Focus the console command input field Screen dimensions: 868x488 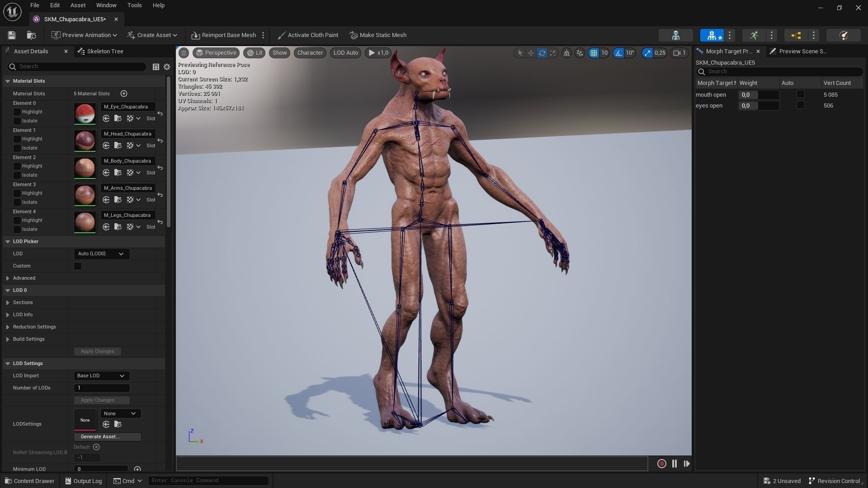pos(208,481)
